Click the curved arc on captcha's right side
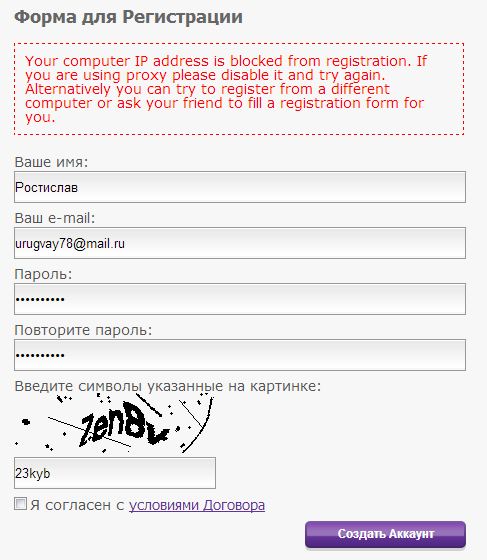Screen dimensions: 487x560 click(x=199, y=425)
